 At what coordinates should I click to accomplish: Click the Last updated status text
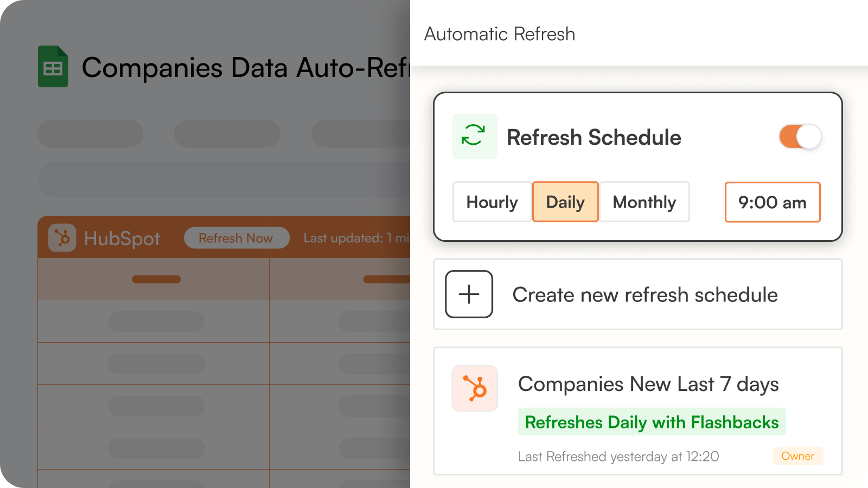(x=356, y=238)
